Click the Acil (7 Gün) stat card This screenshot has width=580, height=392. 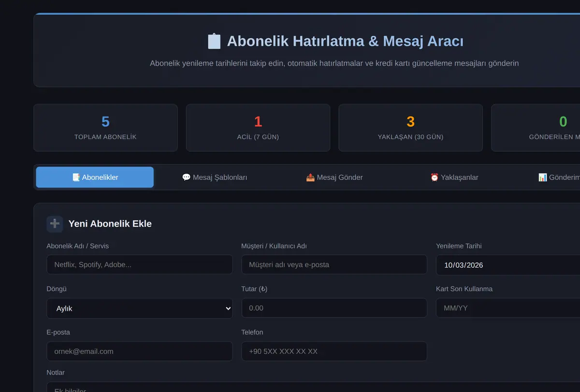pyautogui.click(x=258, y=128)
